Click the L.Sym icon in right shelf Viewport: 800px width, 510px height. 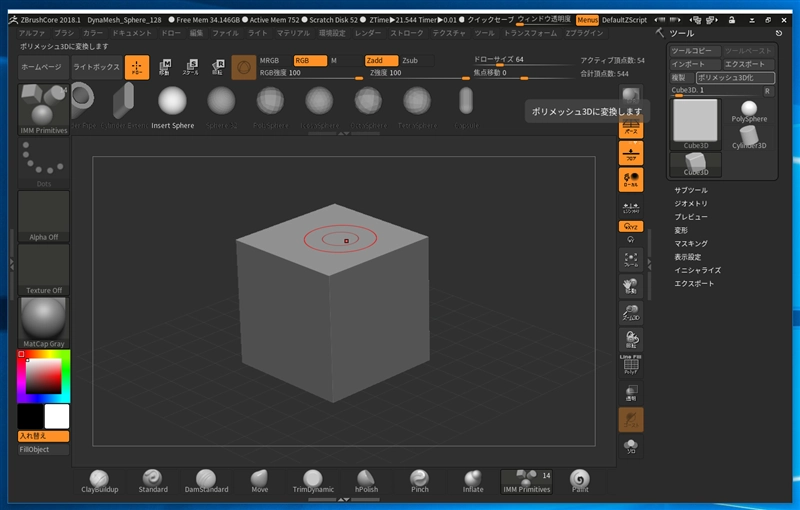631,208
